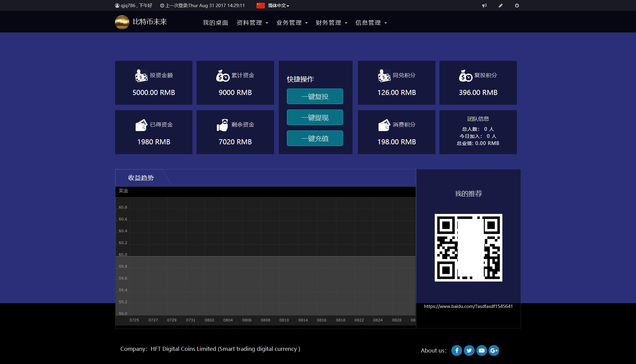
Task: Click the cash icon beside 同兑积分
Action: pos(384,76)
